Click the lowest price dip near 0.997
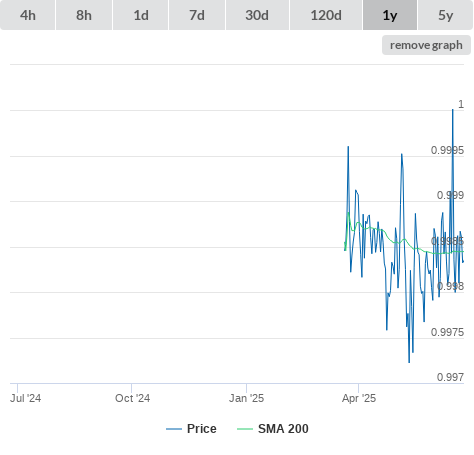This screenshot has height=455, width=474. pos(409,362)
